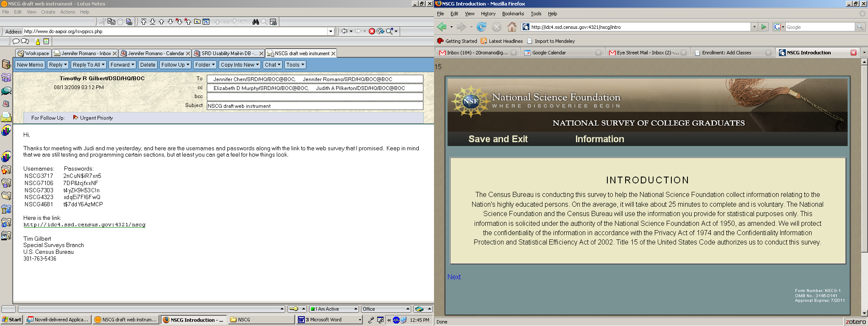This screenshot has height=326, width=868.
Task: Click the binoculars Find icon in Lotus Notes
Action: coord(256,22)
